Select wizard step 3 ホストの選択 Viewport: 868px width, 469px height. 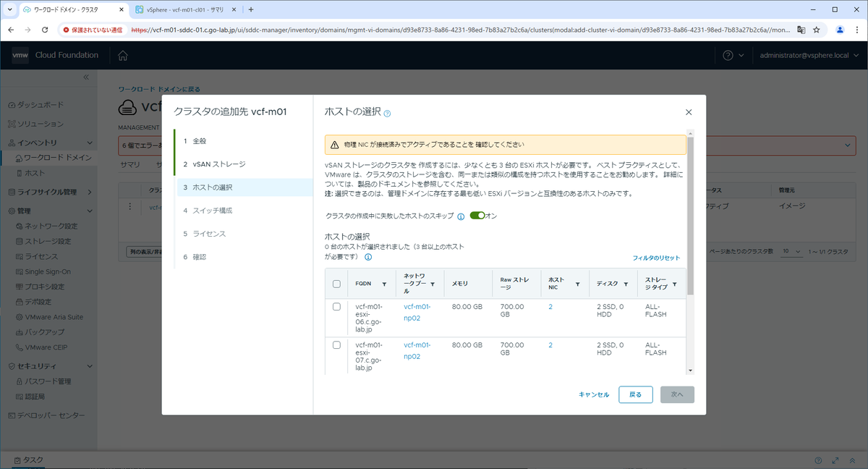(x=243, y=187)
